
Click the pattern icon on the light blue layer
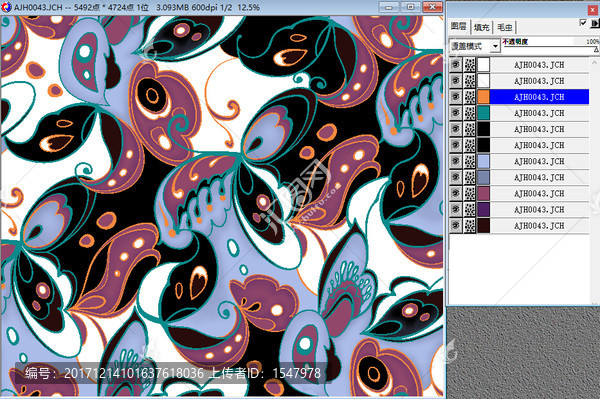pos(470,161)
